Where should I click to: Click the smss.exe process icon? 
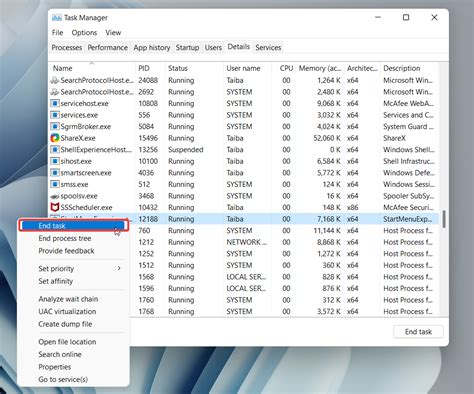(55, 184)
